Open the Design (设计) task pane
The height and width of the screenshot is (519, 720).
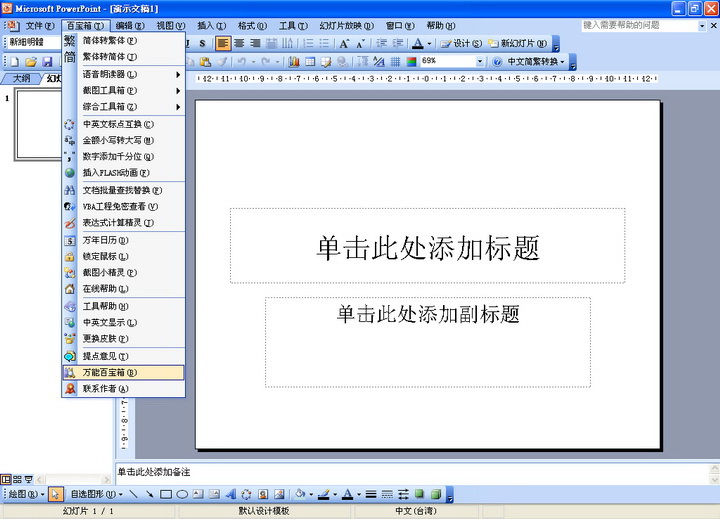coord(461,43)
